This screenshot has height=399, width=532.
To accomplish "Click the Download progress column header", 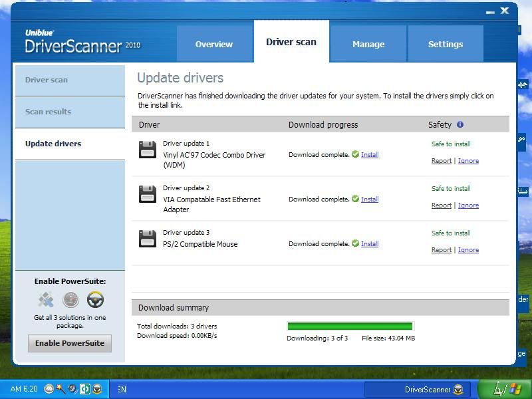I will pyautogui.click(x=323, y=125).
